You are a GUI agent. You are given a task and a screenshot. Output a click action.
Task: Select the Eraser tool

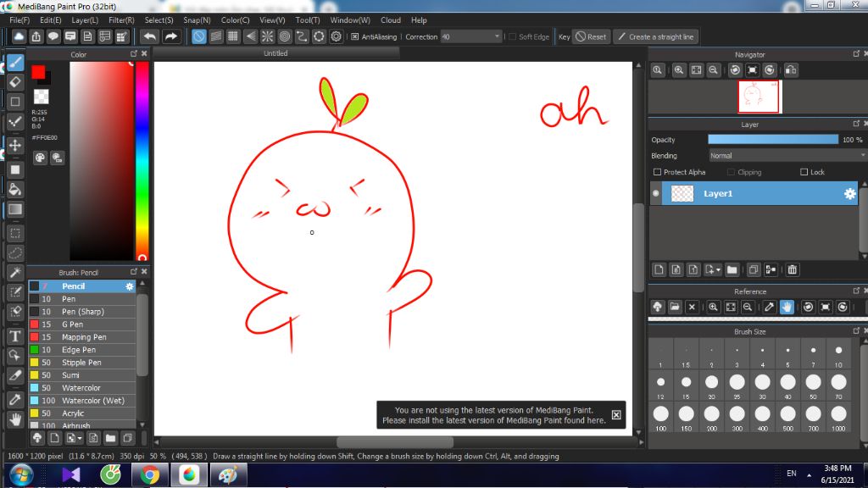15,82
